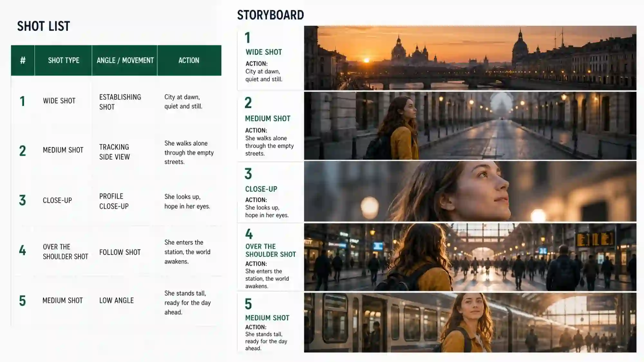Select the ACTION column header
This screenshot has height=362, width=644.
189,60
